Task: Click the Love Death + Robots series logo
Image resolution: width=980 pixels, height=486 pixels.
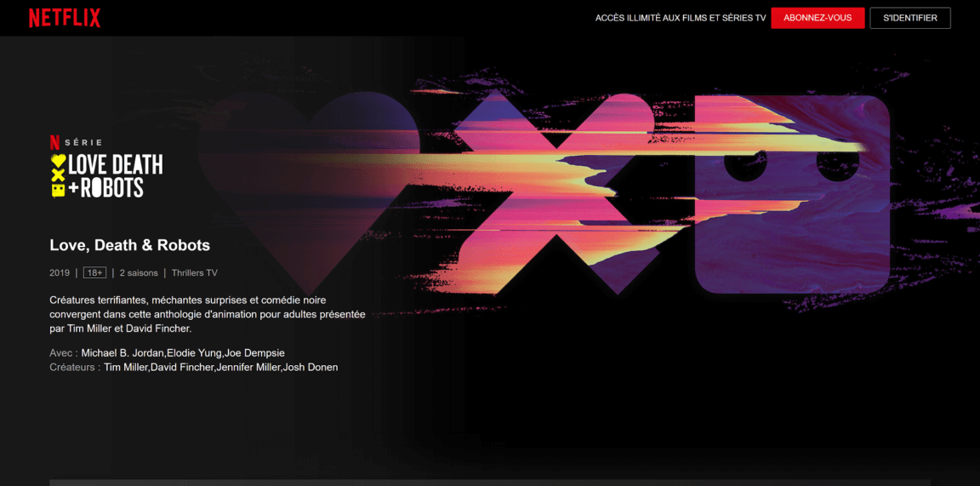Action: click(x=106, y=176)
